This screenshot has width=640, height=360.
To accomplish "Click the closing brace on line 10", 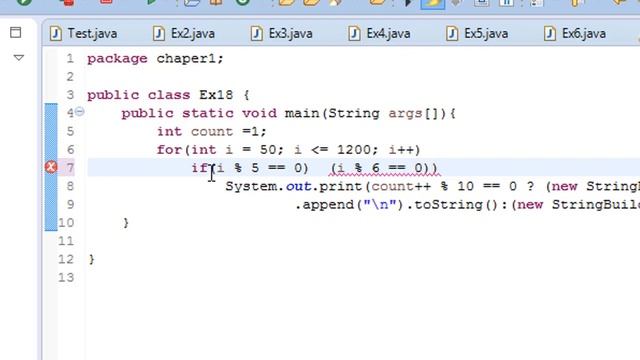I will [126, 223].
